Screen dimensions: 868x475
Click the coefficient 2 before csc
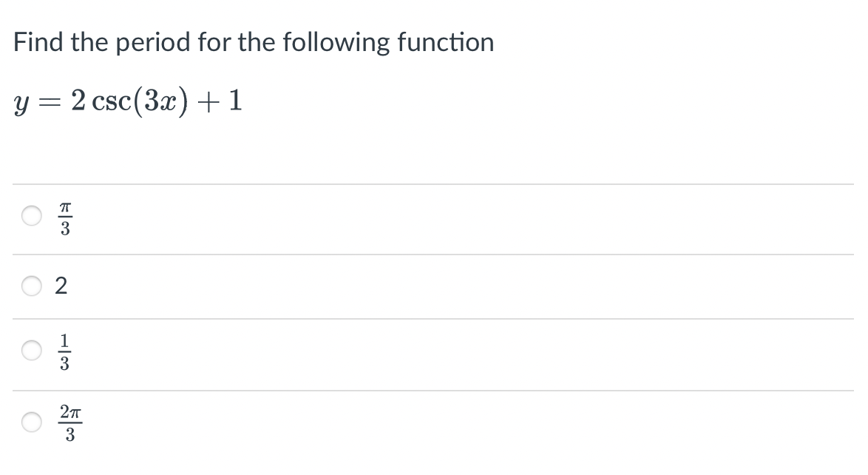(78, 101)
